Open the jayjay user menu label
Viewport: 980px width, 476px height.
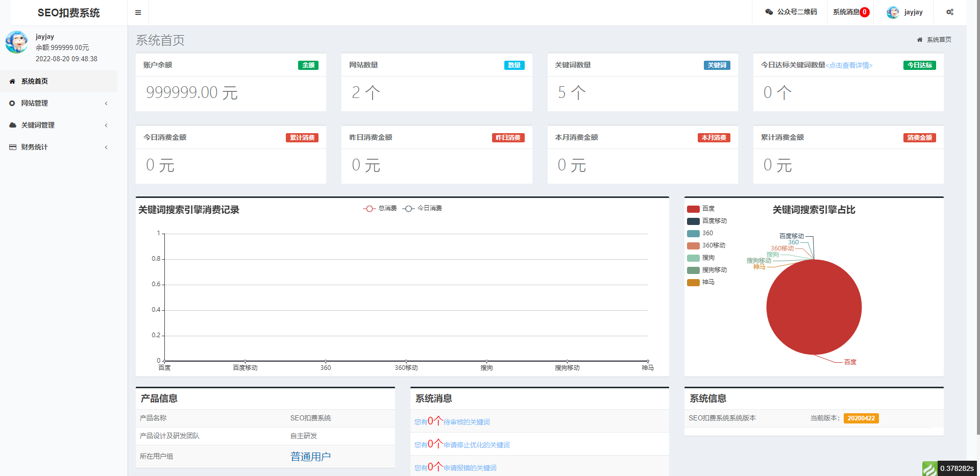pos(913,12)
